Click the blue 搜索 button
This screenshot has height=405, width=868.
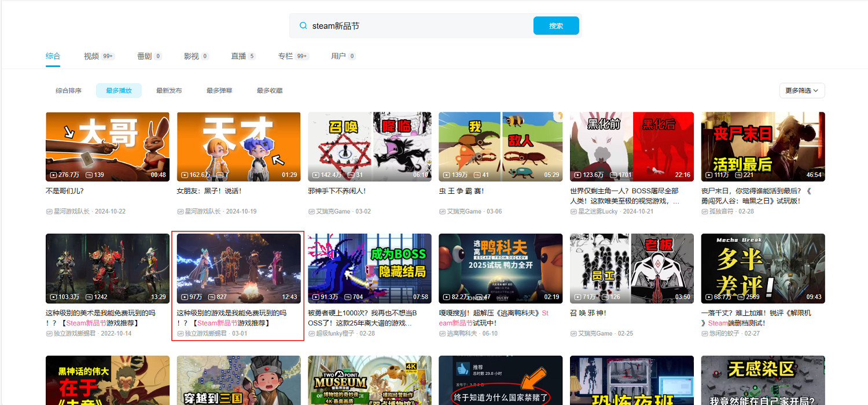click(556, 25)
